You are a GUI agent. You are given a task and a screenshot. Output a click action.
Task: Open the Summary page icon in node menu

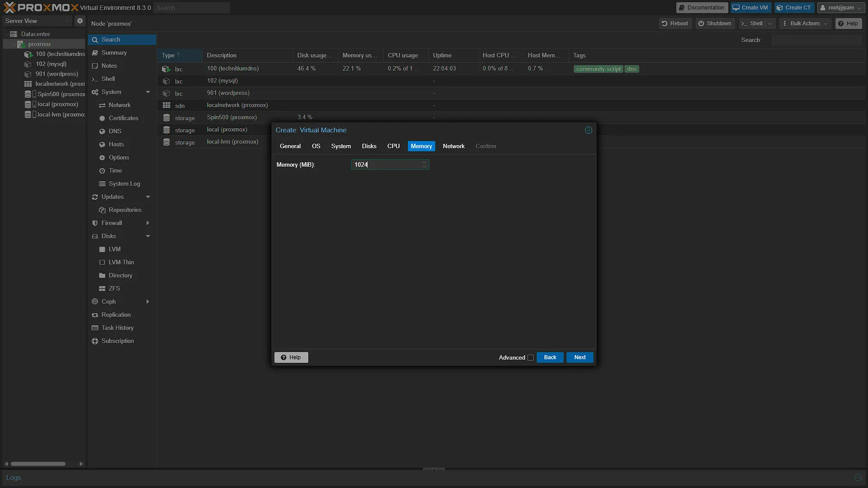(95, 53)
